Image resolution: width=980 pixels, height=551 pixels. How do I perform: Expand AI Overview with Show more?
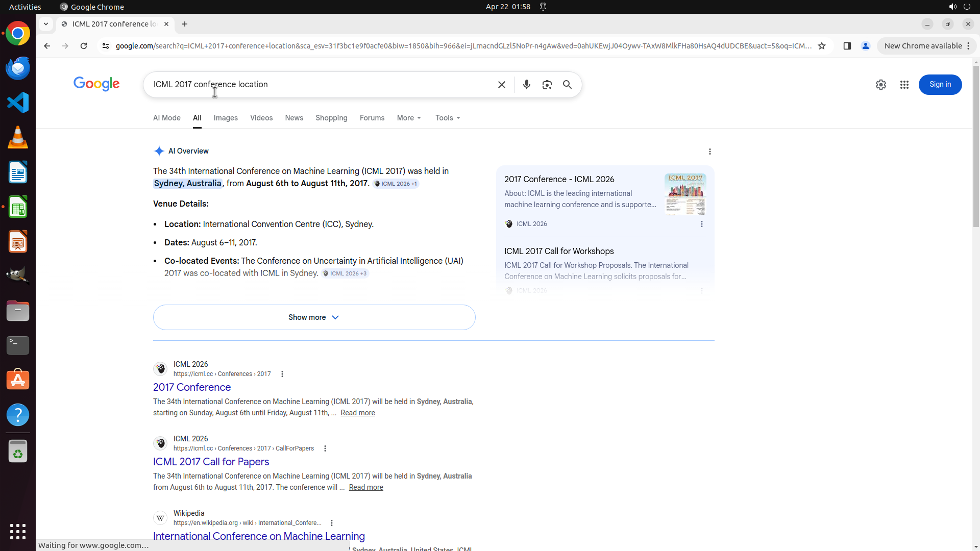pyautogui.click(x=314, y=317)
